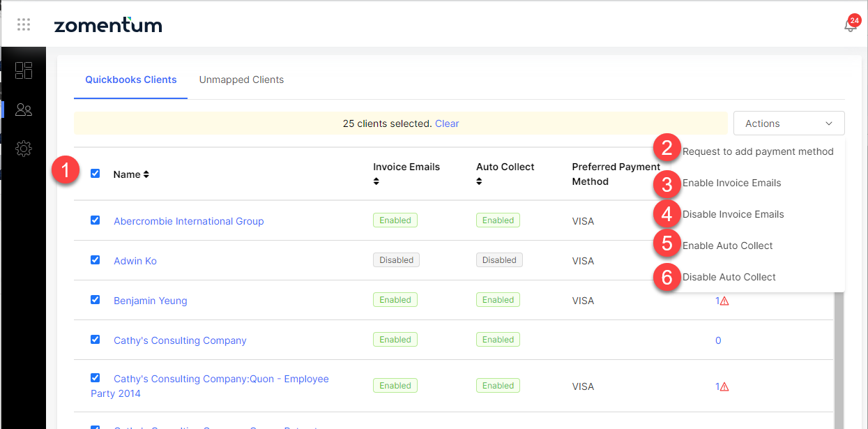Uncheck Adwin Ko checkbox

click(96, 259)
